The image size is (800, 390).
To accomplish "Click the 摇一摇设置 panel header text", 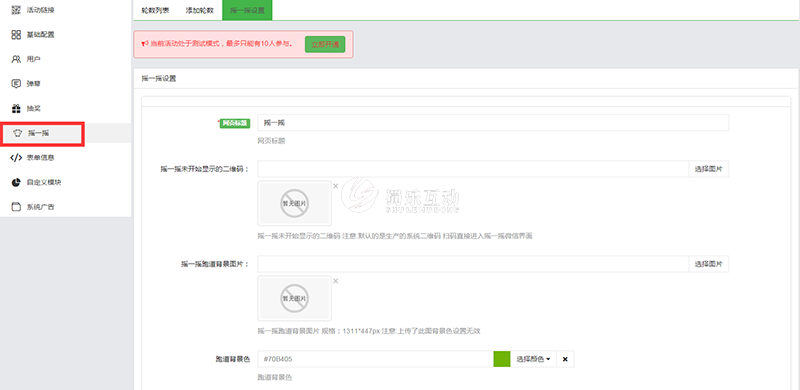I will 159,79.
